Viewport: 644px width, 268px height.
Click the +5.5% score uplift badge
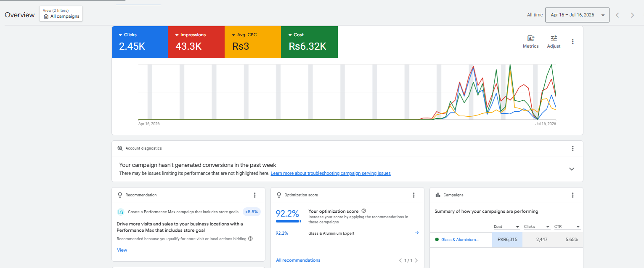[x=252, y=212]
